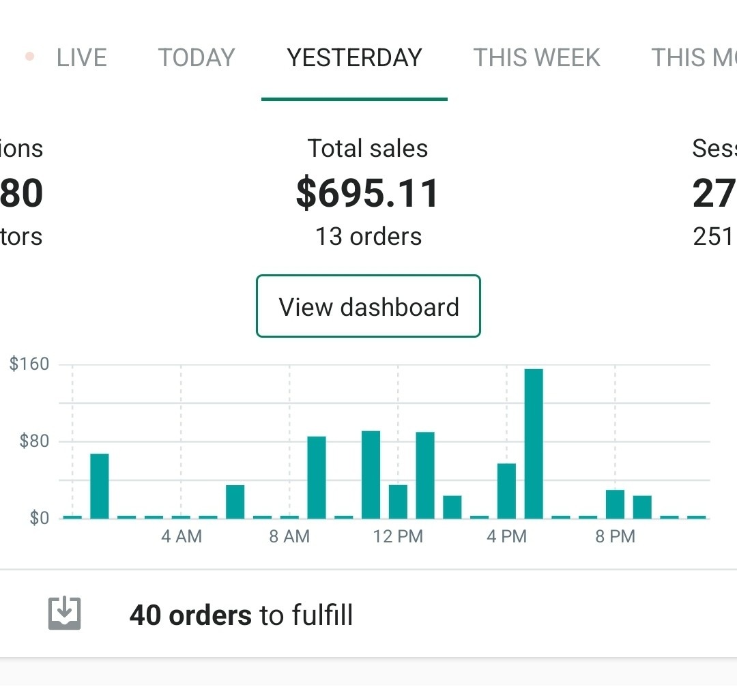Tap the bar directly above 12 PM label

[x=398, y=501]
